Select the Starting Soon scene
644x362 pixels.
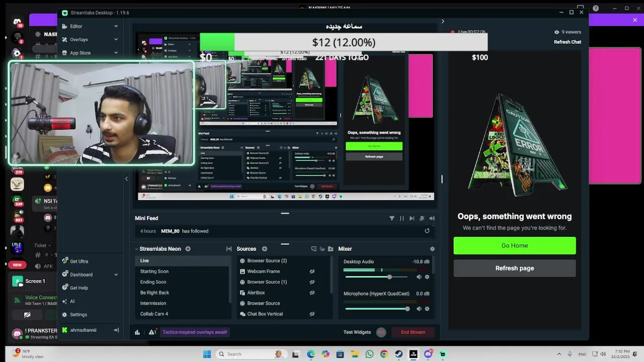pos(183,271)
